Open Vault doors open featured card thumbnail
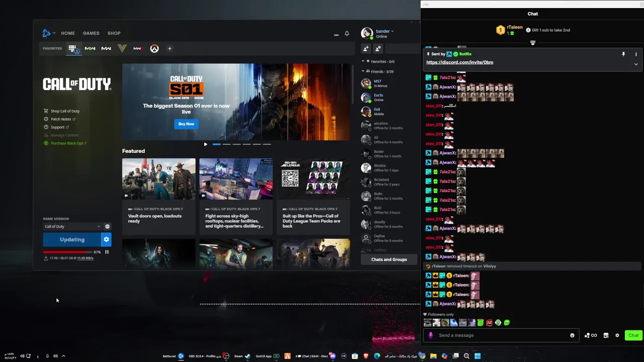644x362 pixels. [158, 179]
